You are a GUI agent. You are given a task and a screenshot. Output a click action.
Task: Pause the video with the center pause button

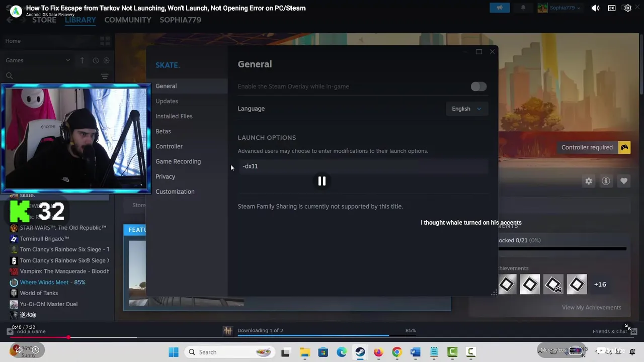(x=321, y=181)
